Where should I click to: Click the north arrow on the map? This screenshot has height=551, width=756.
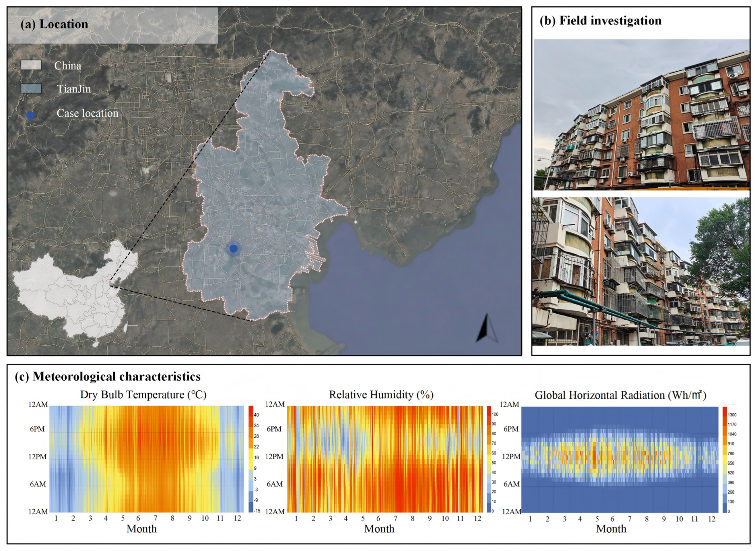[487, 328]
